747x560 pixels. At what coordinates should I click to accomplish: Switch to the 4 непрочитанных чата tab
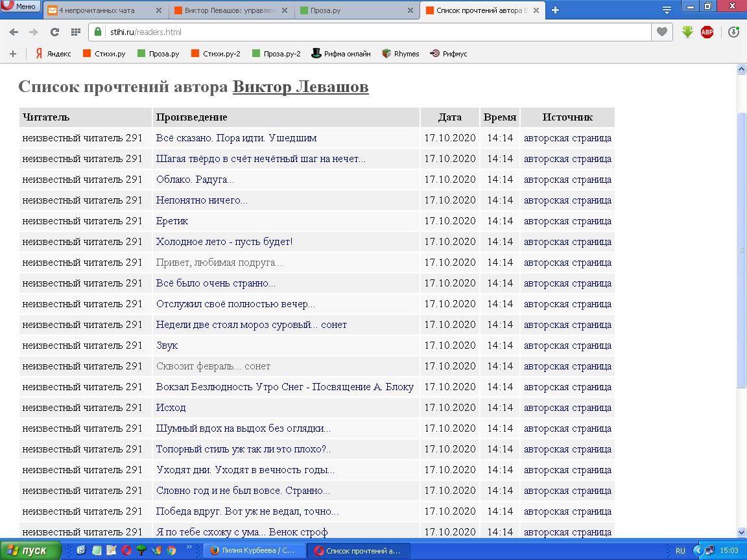[x=104, y=10]
